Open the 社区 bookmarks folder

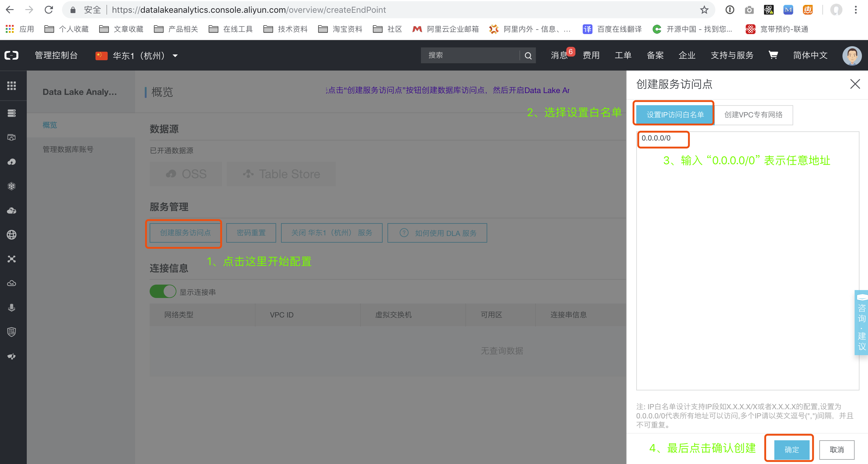(x=387, y=29)
